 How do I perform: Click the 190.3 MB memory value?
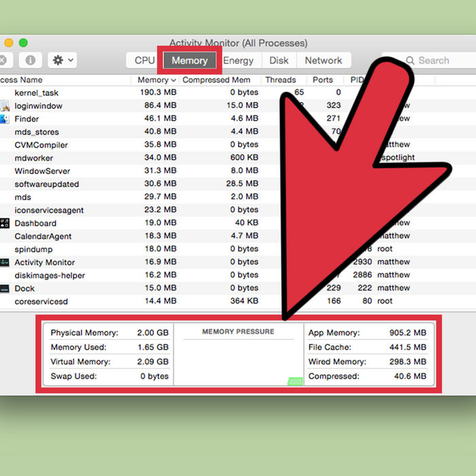[158, 92]
